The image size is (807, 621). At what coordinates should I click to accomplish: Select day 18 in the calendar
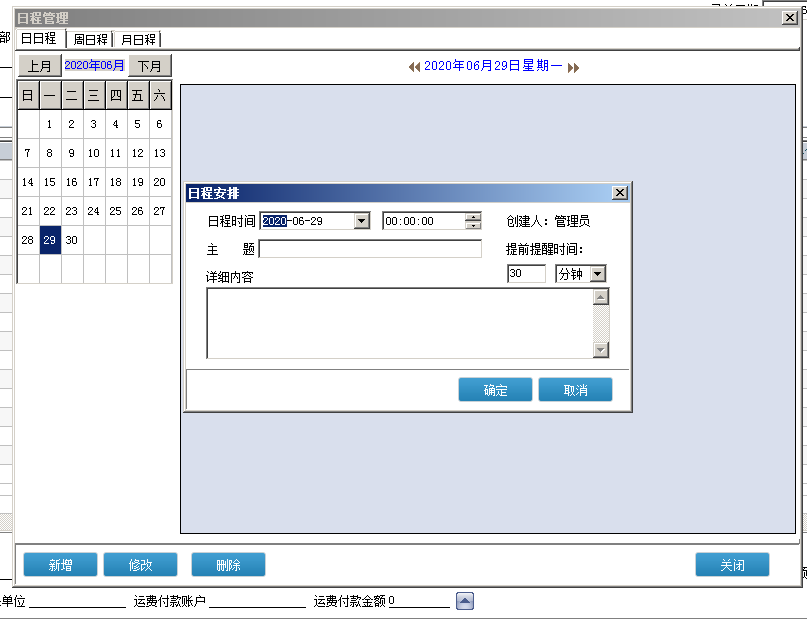tap(116, 182)
